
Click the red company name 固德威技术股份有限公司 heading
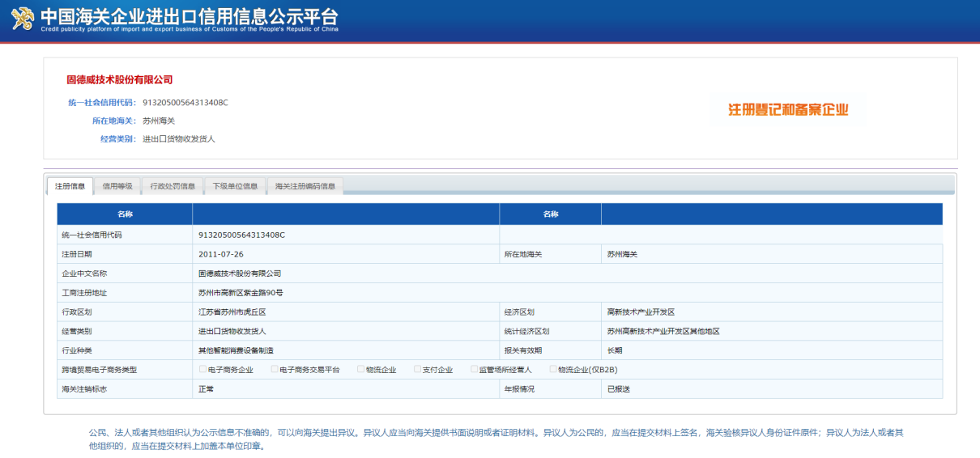coord(120,80)
